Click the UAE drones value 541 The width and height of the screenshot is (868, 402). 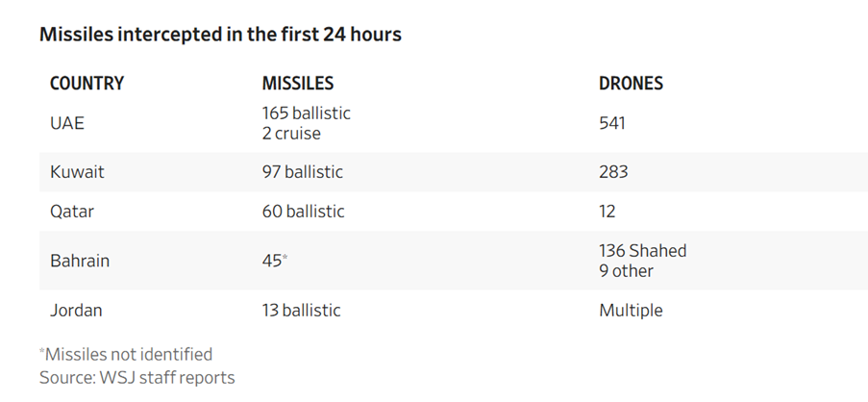(613, 124)
